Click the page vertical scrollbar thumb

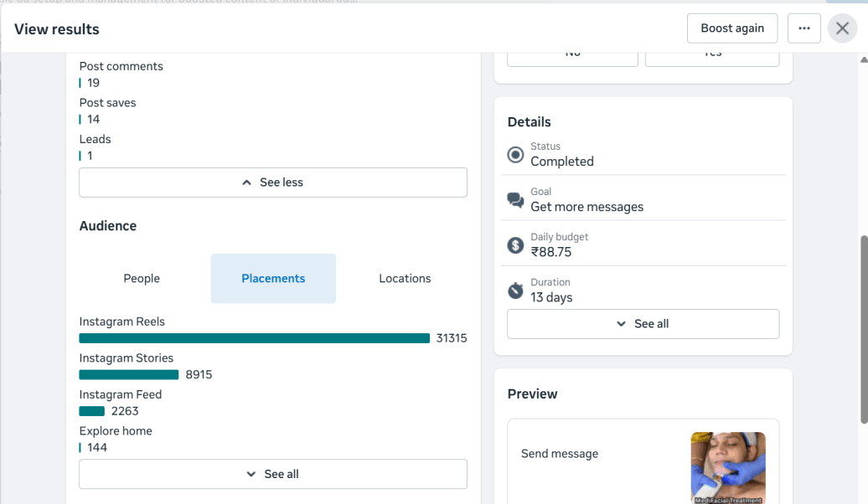(x=864, y=330)
